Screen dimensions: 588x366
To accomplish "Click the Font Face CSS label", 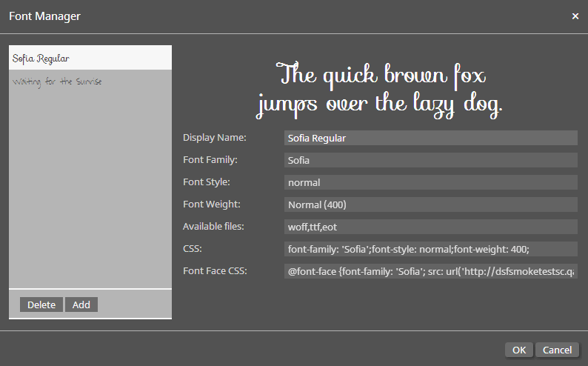I will [215, 270].
